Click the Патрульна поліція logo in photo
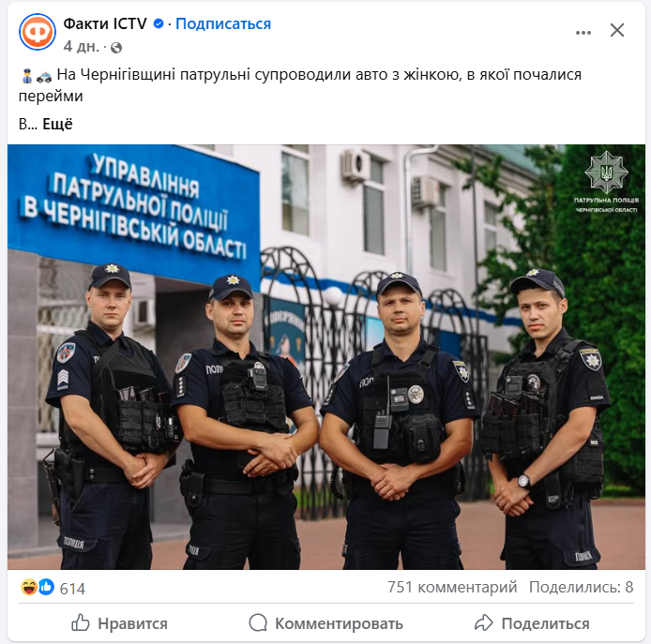Viewport: 651px width, 644px height. (x=606, y=181)
